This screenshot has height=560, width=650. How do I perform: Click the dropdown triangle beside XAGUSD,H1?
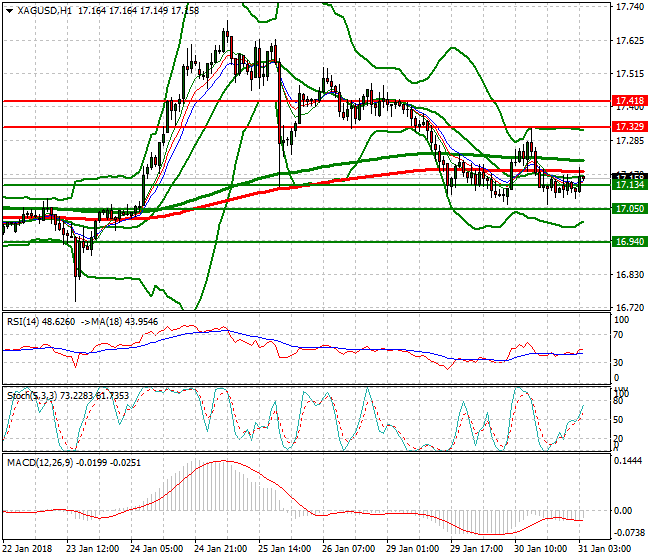point(9,11)
